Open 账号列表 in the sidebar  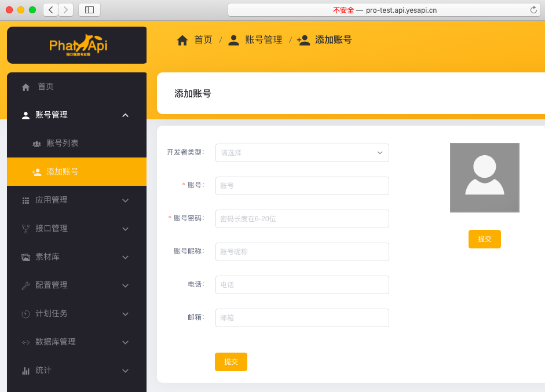click(63, 144)
